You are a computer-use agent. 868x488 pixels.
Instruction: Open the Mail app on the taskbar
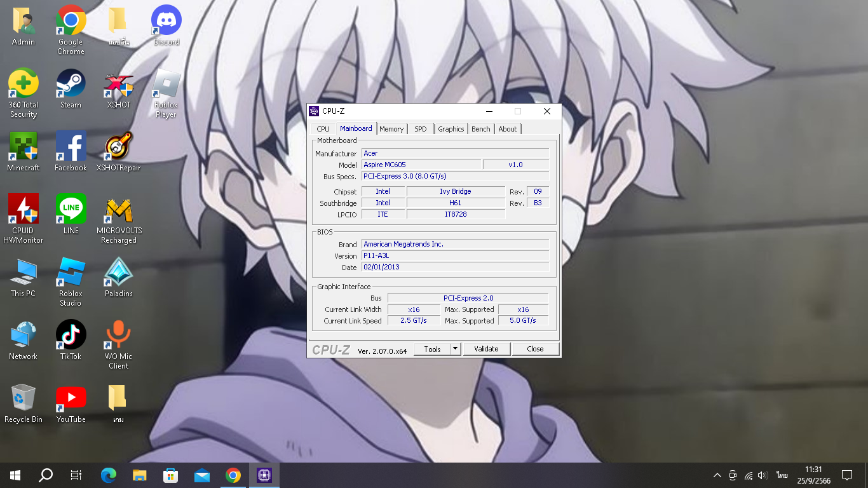202,475
